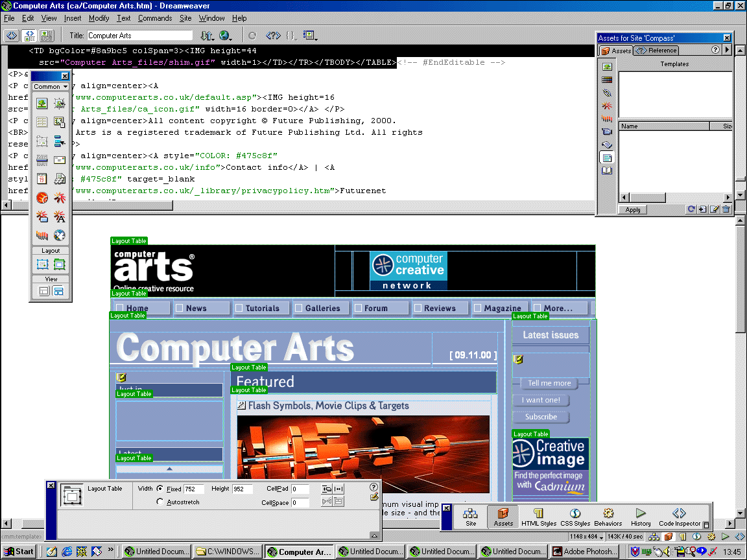This screenshot has height=560, width=747.
Task: Expand Property inspector with bottom arrow
Action: [x=374, y=536]
